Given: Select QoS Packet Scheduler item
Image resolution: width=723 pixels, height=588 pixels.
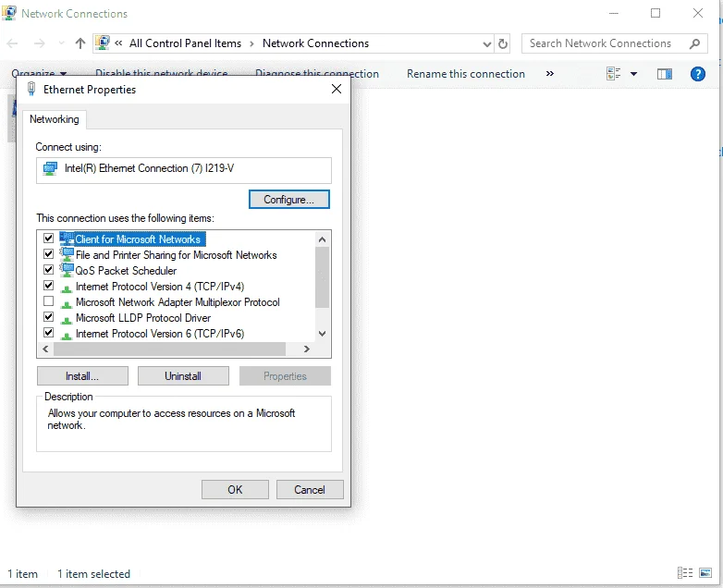Looking at the screenshot, I should tap(126, 271).
